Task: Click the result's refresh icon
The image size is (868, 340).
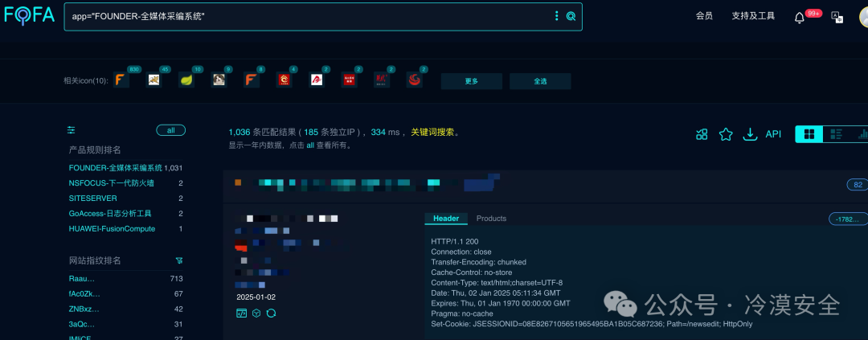Action: coord(272,313)
